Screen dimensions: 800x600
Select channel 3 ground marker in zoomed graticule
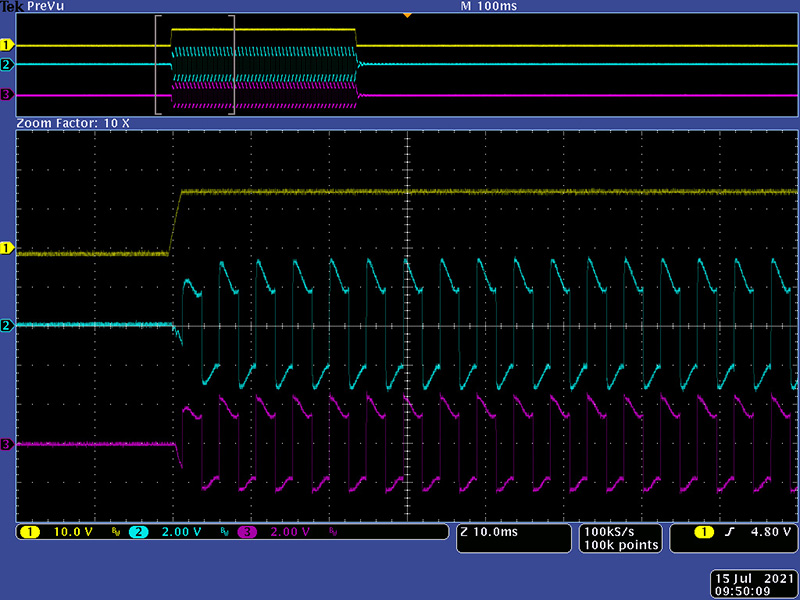(x=8, y=444)
